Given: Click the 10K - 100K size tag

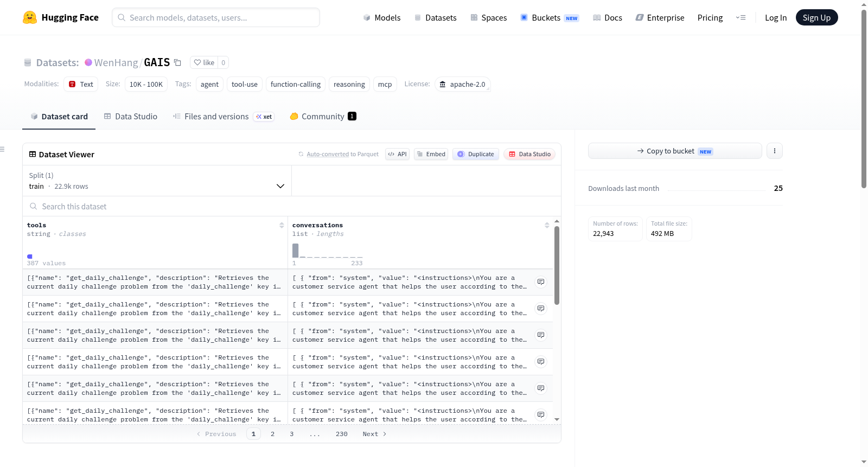Looking at the screenshot, I should (146, 84).
